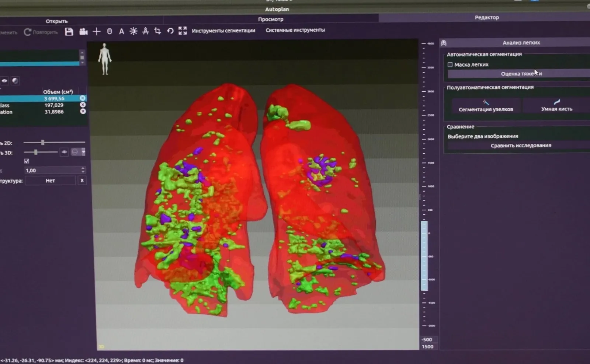Click the Сравнить исследования button

pos(520,146)
